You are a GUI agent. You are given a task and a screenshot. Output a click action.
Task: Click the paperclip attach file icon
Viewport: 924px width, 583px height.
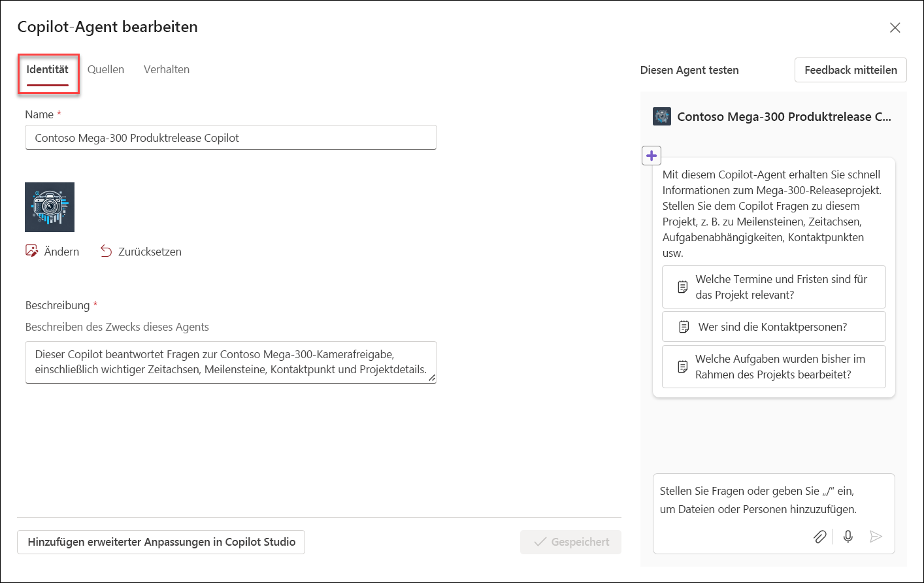tap(819, 537)
